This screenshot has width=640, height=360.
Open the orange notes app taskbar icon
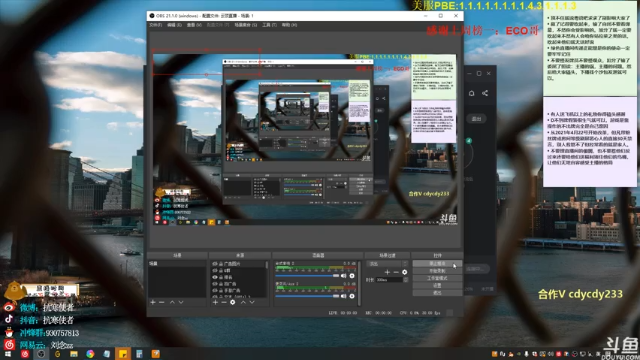(x=156, y=354)
